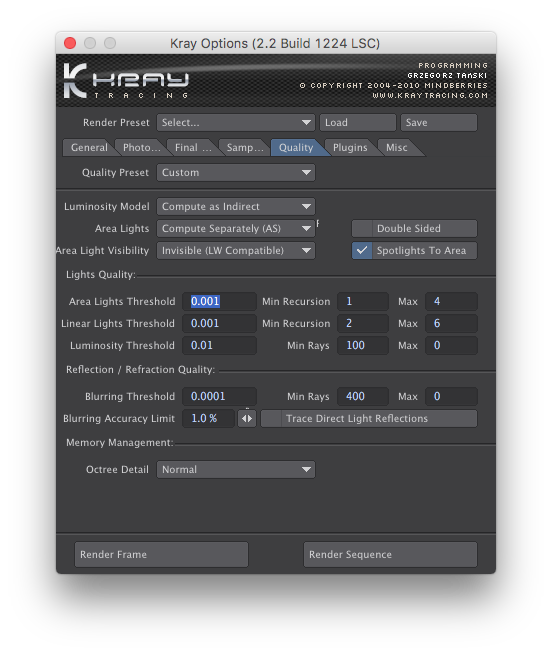The image size is (552, 654).
Task: Click the Save preset button
Action: click(439, 123)
